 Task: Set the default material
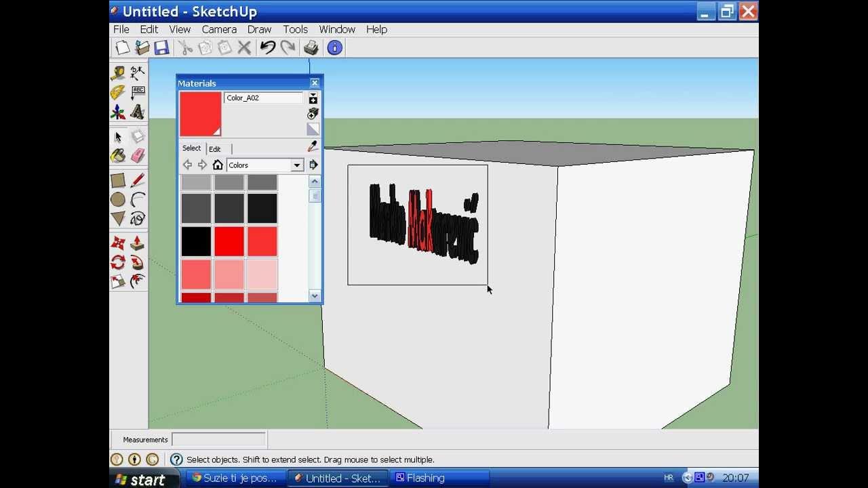313,129
